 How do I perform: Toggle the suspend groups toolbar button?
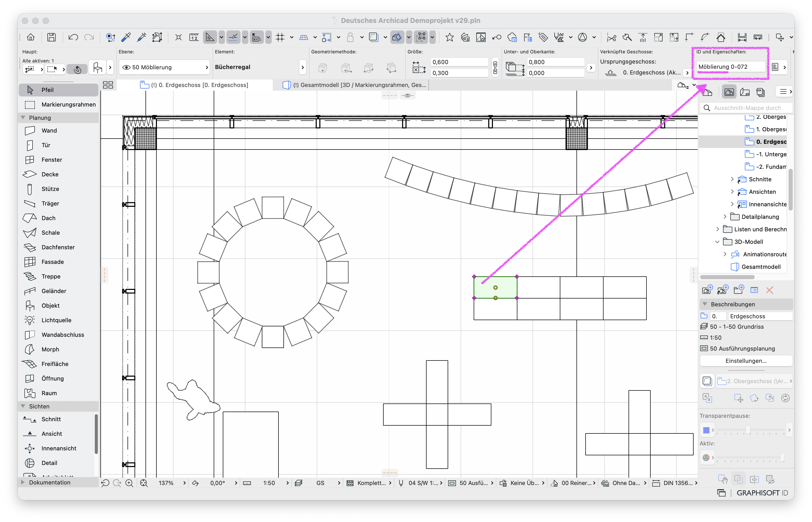421,37
